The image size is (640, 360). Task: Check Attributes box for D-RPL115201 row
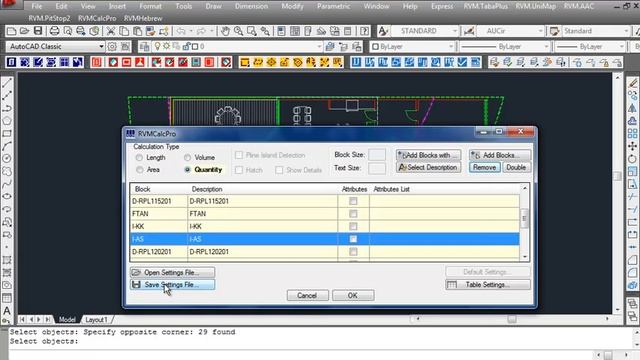(x=353, y=201)
